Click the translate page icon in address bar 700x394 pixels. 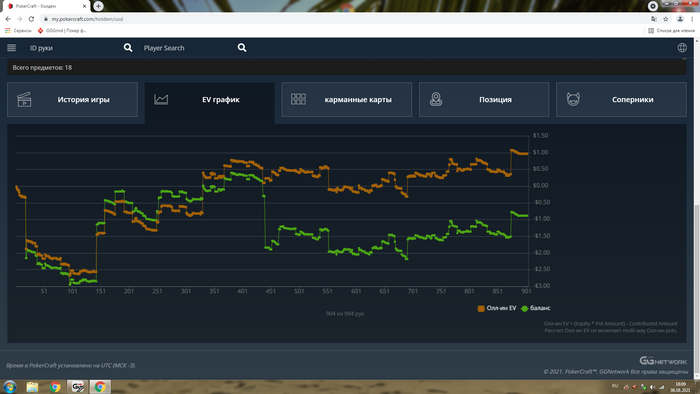coord(654,19)
